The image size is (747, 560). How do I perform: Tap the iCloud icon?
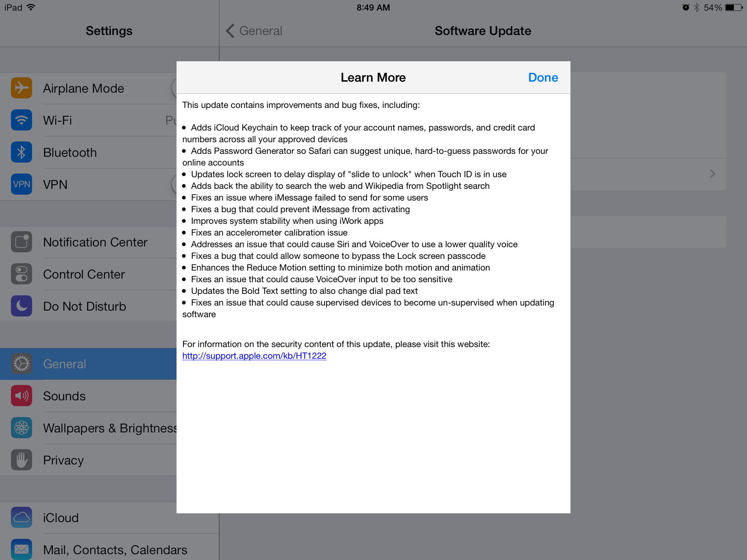click(22, 518)
